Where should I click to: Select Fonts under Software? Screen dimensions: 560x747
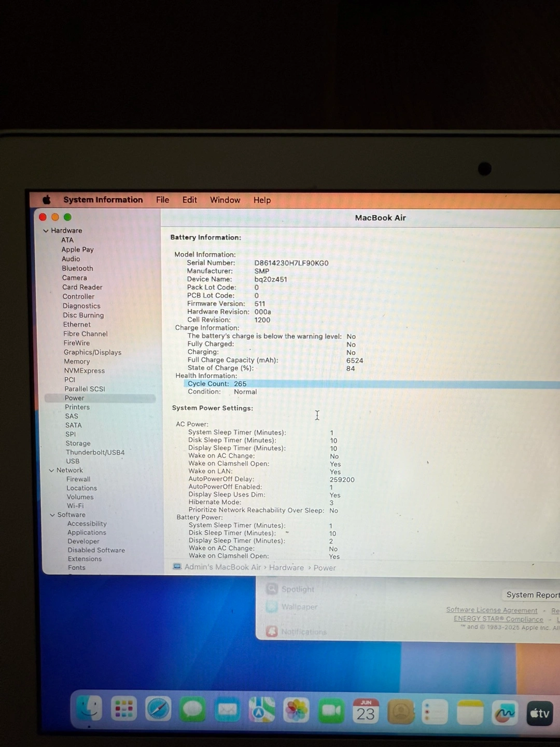77,568
